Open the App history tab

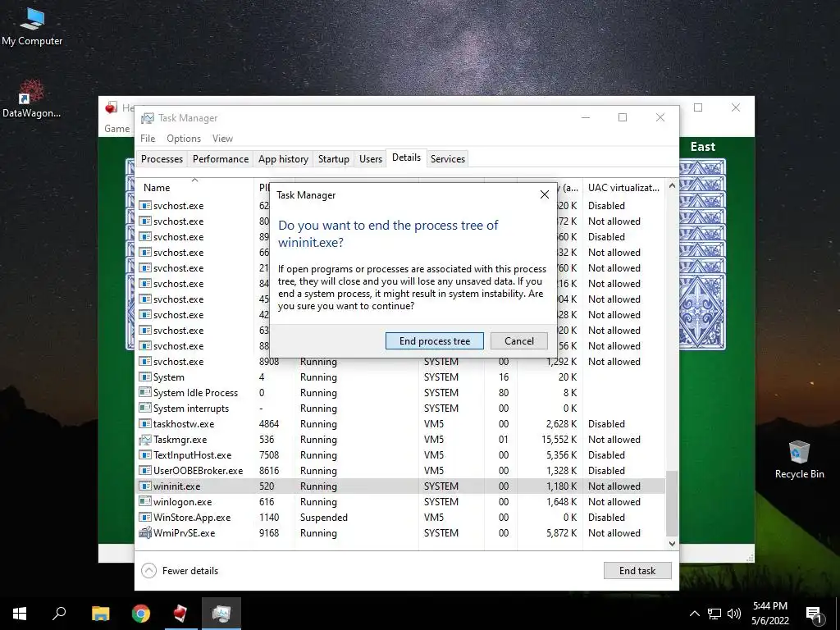click(x=283, y=159)
